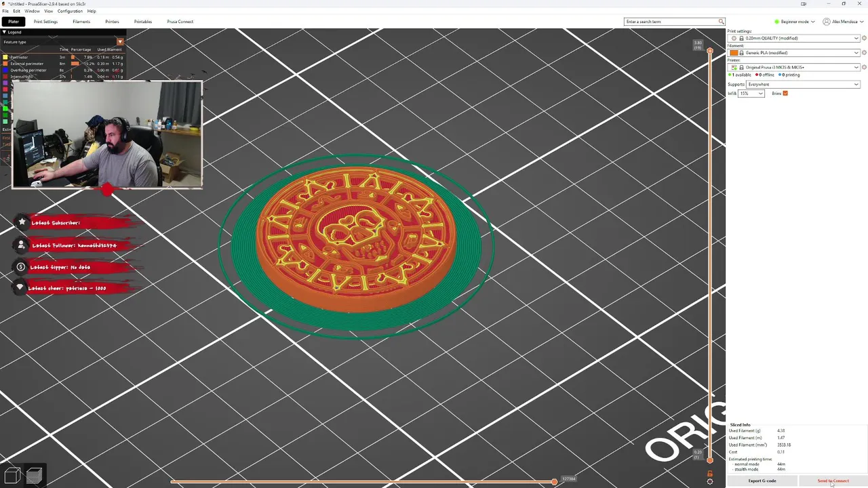Image resolution: width=868 pixels, height=488 pixels.
Task: Open the Window menu
Action: pyautogui.click(x=32, y=11)
